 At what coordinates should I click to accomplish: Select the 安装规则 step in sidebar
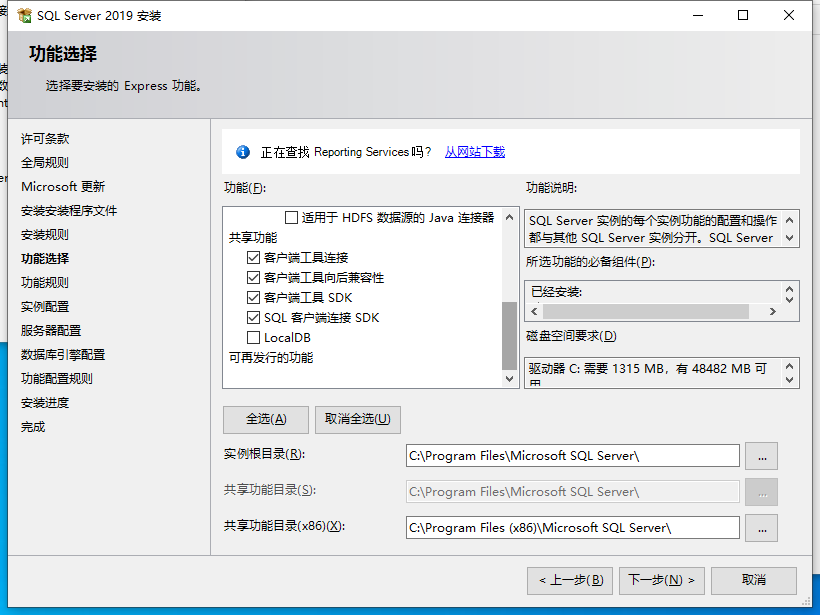(x=45, y=235)
